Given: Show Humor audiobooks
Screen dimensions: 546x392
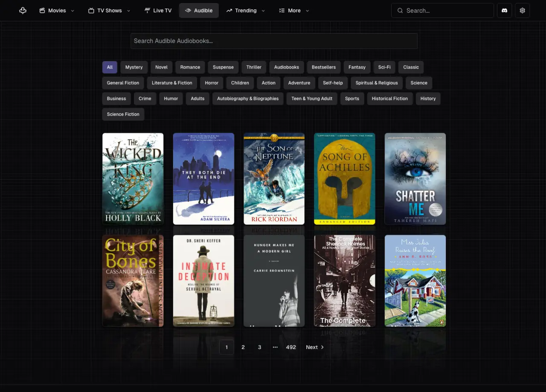Looking at the screenshot, I should [x=171, y=99].
